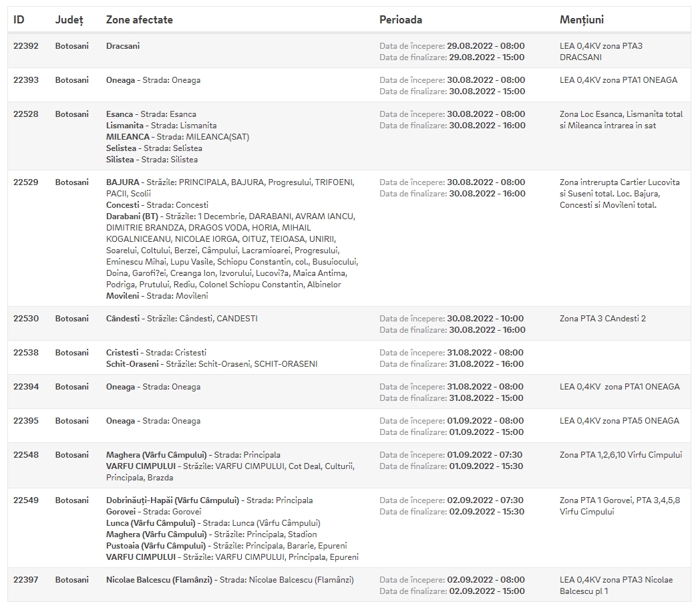Click the Dobrinăuți-Hapăi zone entry
This screenshot has height=612, width=700.
pos(172,501)
